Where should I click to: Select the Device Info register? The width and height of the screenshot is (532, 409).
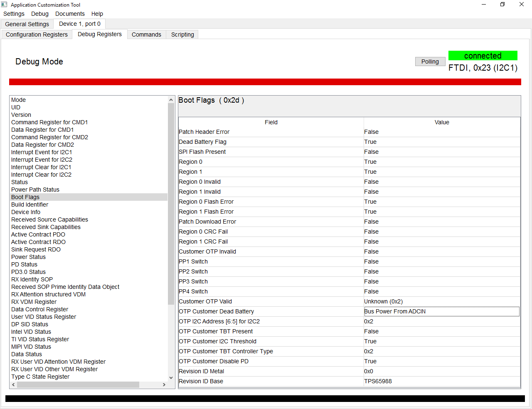26,212
